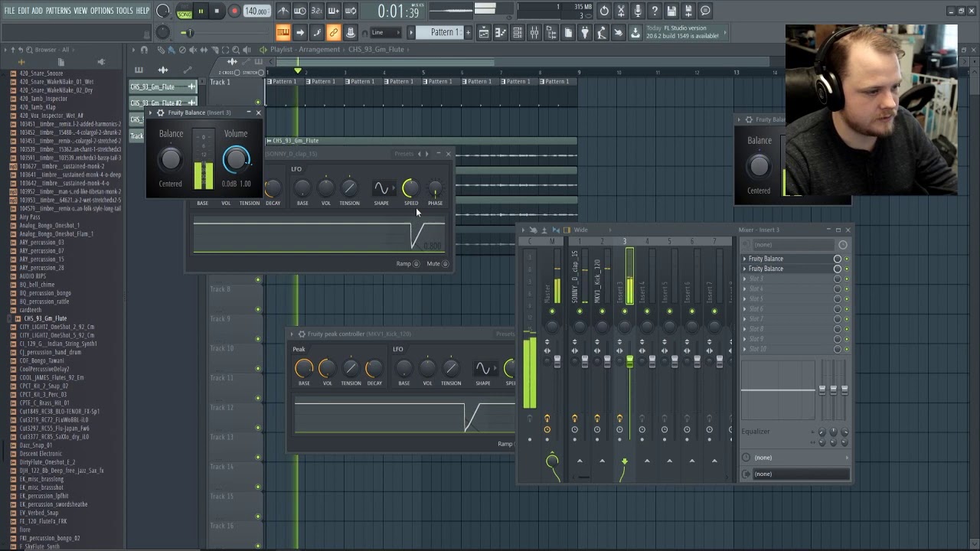Expand second Fruity Balance slot arrow in mixer
This screenshot has width=980, height=551.
tap(744, 269)
